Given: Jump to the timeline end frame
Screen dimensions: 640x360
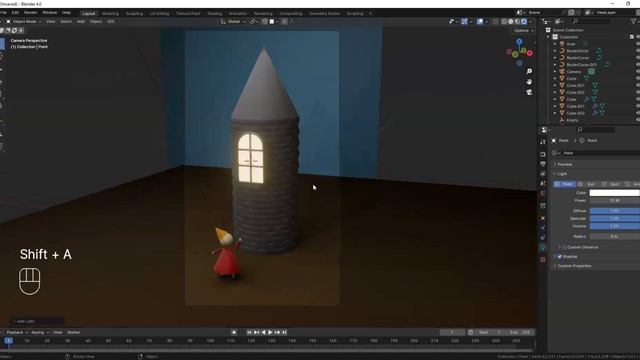Looking at the screenshot, I should tap(284, 332).
